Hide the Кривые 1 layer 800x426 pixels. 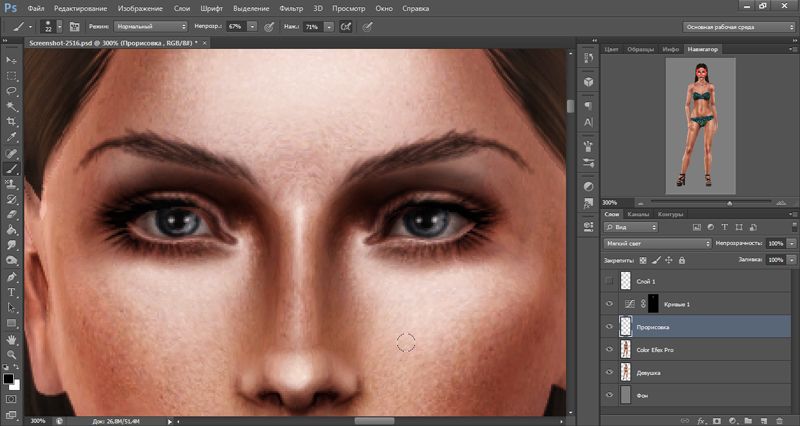point(609,304)
